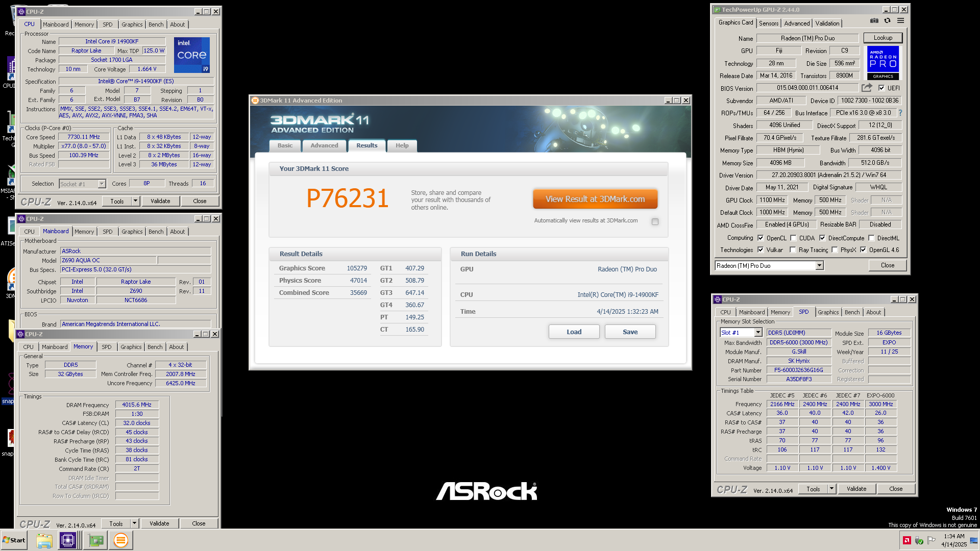The width and height of the screenshot is (980, 551).
Task: Click the Load button in Run Details
Action: point(574,332)
